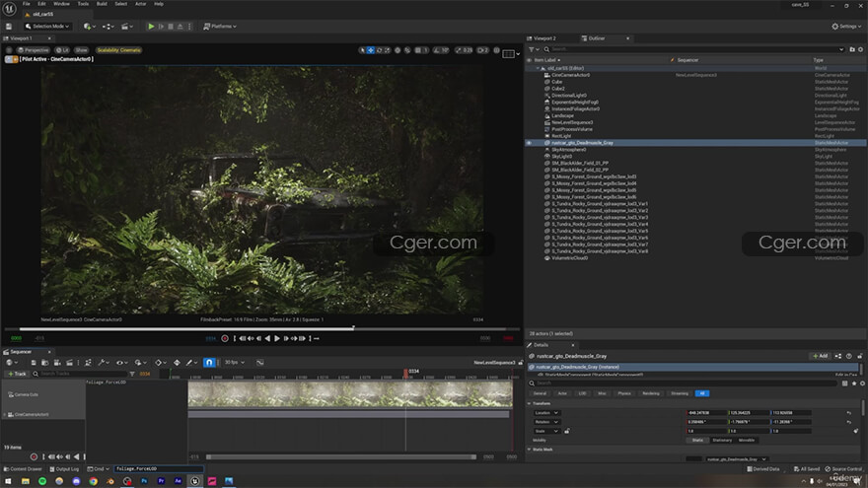Select ExponentialHeightFog0 in the Outliner
Image resolution: width=868 pixels, height=488 pixels.
(x=575, y=102)
